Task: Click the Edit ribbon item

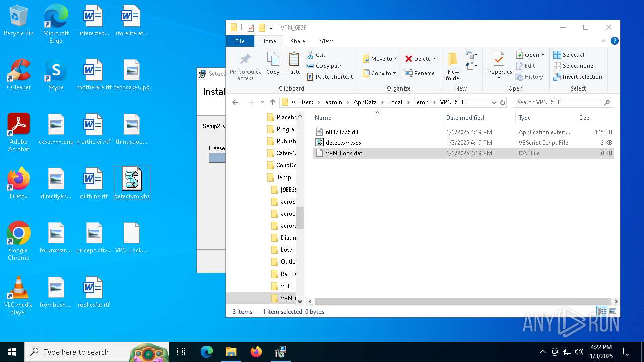Action: [525, 66]
